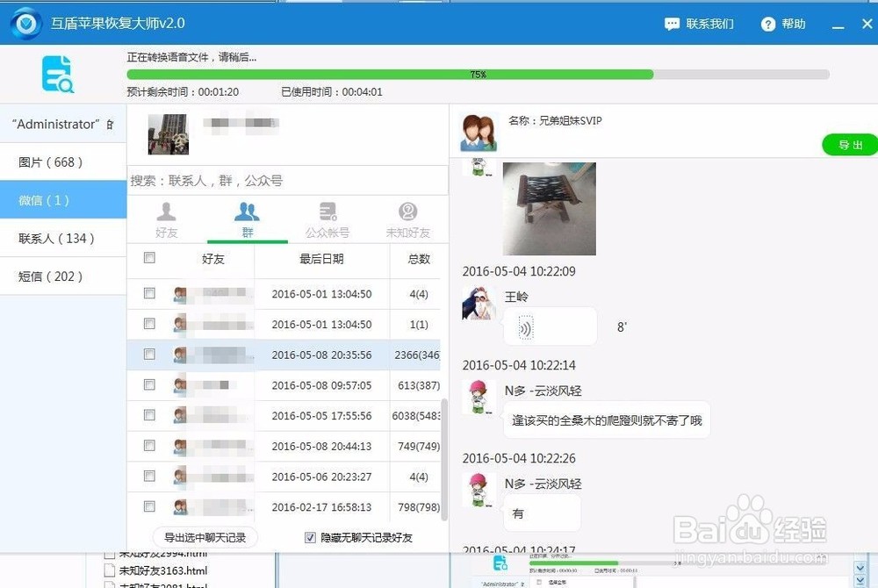Image resolution: width=878 pixels, height=588 pixels.
Task: Click the 互盾苹果恢复大师 app logo
Action: pos(25,23)
